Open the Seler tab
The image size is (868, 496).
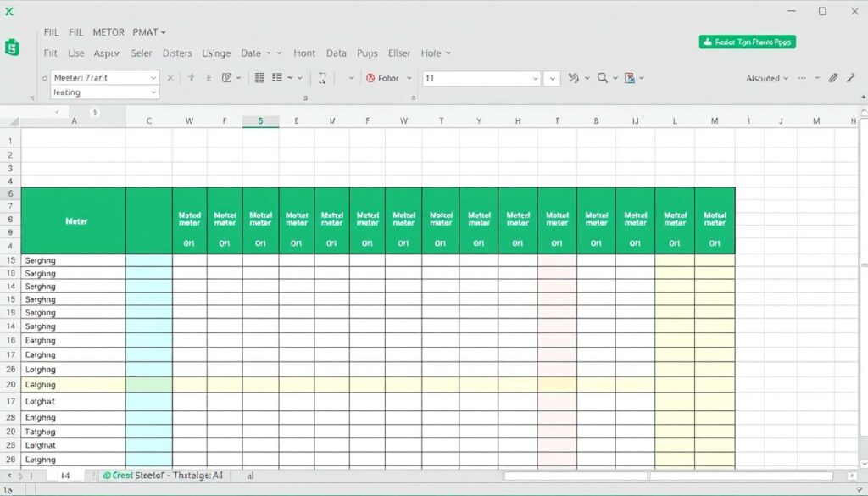(142, 53)
